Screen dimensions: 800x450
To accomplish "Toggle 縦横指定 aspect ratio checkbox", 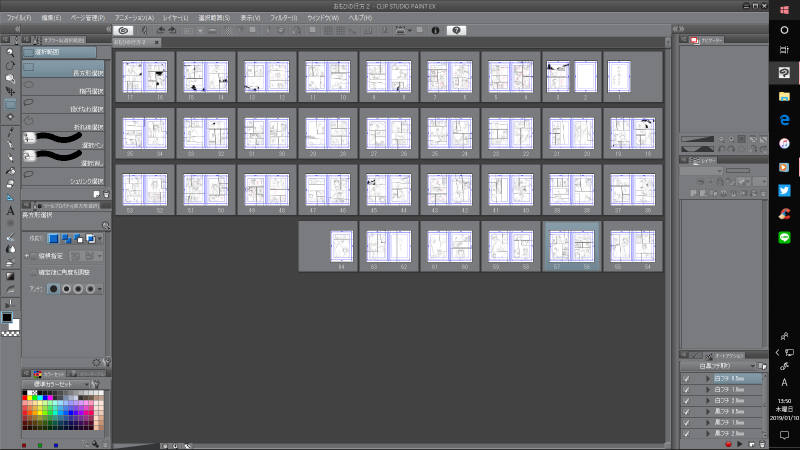I will [34, 256].
